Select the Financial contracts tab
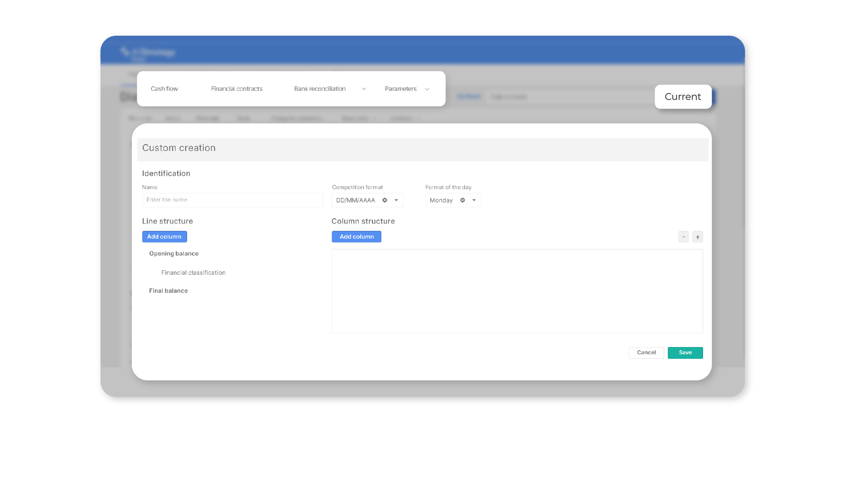 (237, 88)
